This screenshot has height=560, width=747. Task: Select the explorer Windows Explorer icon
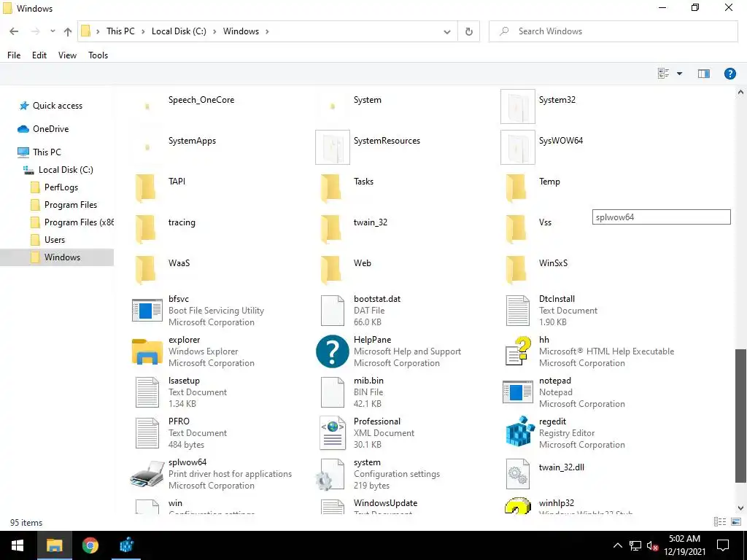pos(147,351)
